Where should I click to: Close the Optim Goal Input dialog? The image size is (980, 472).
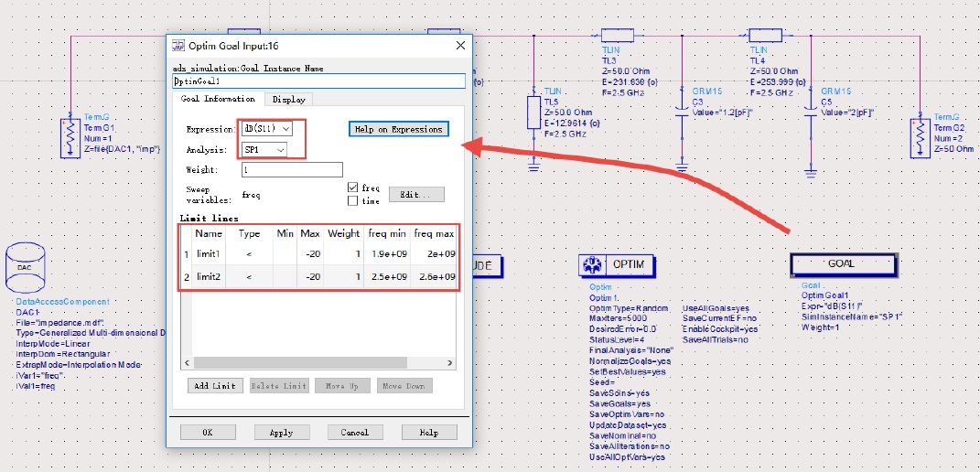tap(460, 45)
